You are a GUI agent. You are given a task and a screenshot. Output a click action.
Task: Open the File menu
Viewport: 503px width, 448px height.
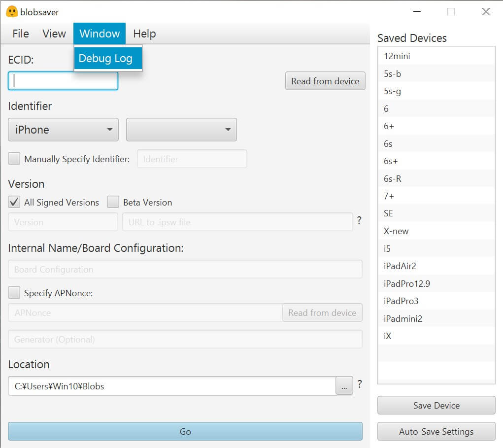coord(21,34)
